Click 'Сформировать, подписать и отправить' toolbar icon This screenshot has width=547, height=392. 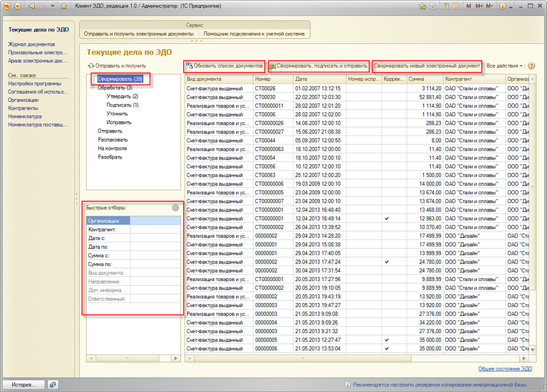pos(272,66)
